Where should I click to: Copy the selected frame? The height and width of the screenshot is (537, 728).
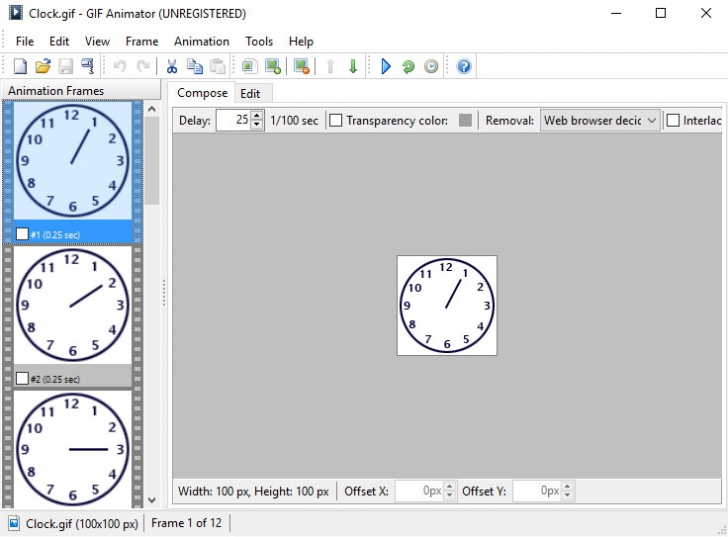[195, 66]
